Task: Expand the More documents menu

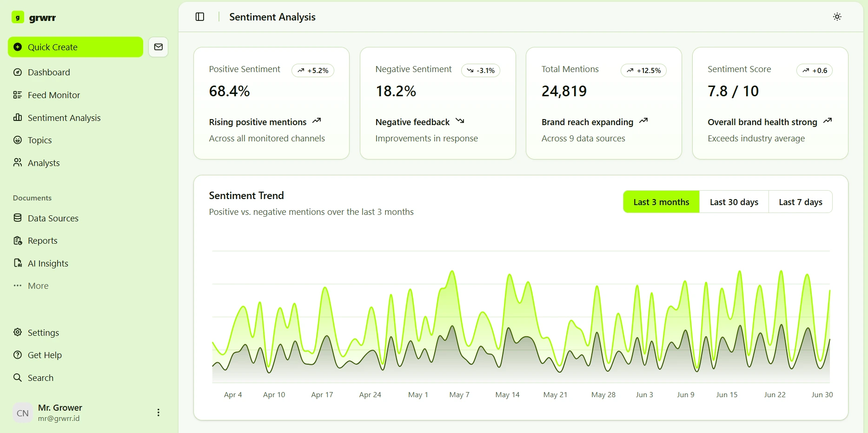Action: (38, 286)
